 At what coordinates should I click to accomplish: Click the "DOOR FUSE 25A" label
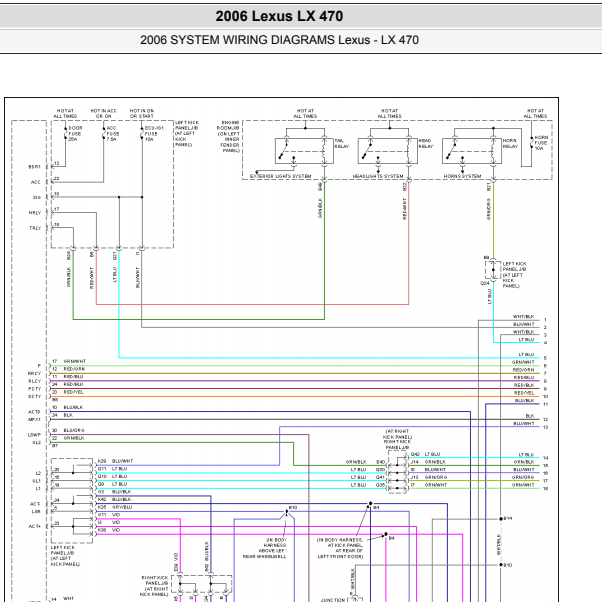coord(75,134)
